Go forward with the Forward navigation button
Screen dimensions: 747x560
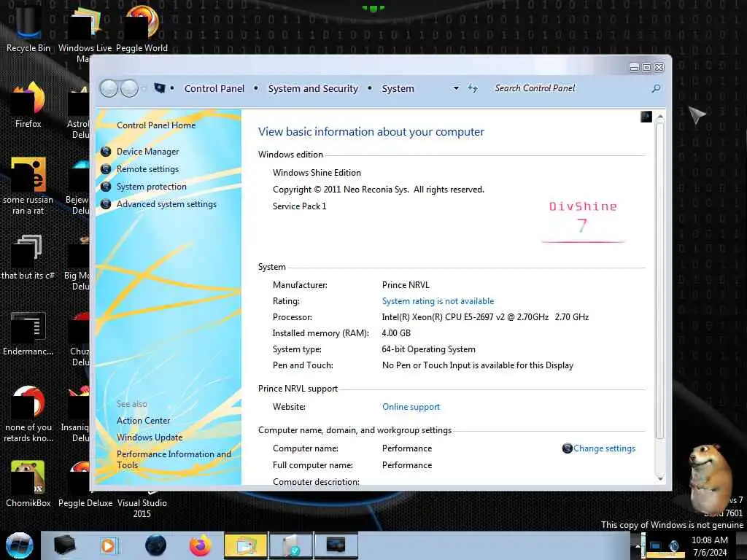129,88
